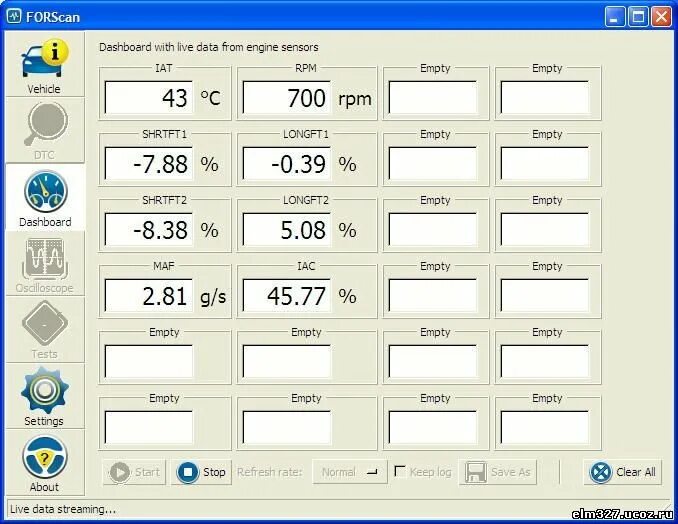The height and width of the screenshot is (524, 678).
Task: Select the SHRTFT1 value -7.88
Action: click(149, 163)
